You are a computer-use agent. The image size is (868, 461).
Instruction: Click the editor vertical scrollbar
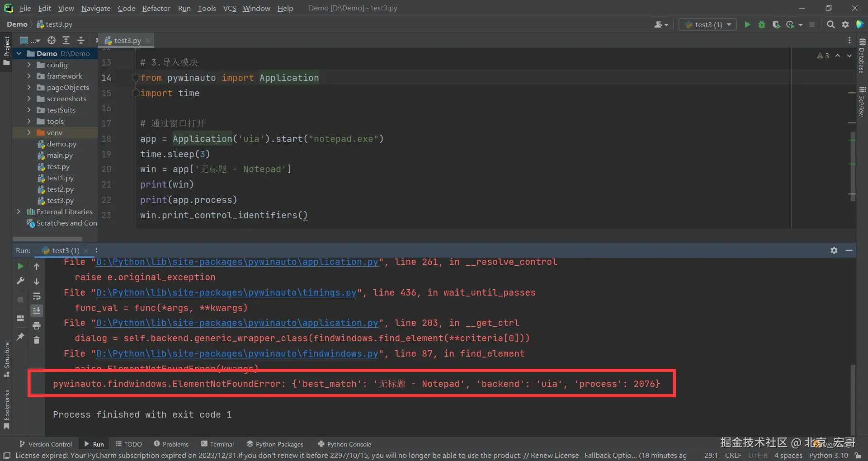pos(853,166)
